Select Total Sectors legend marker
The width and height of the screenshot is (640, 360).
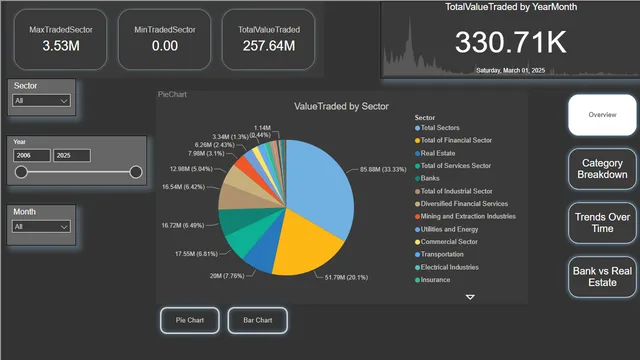point(417,128)
